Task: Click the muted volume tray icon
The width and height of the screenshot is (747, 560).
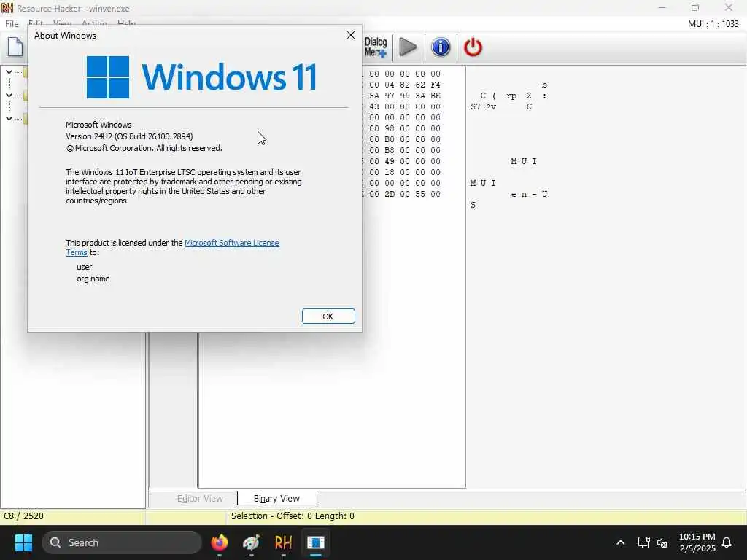Action: coord(662,542)
